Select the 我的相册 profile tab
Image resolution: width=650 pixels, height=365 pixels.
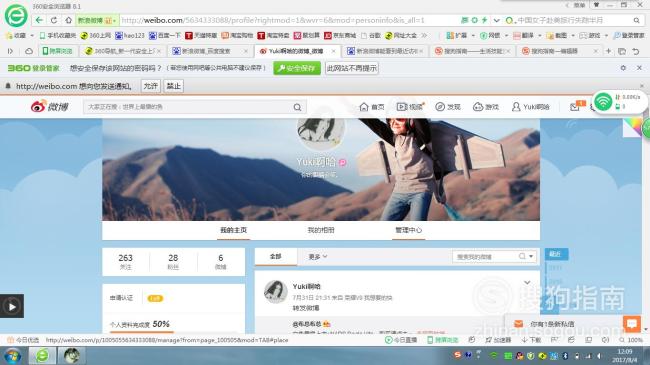(321, 230)
